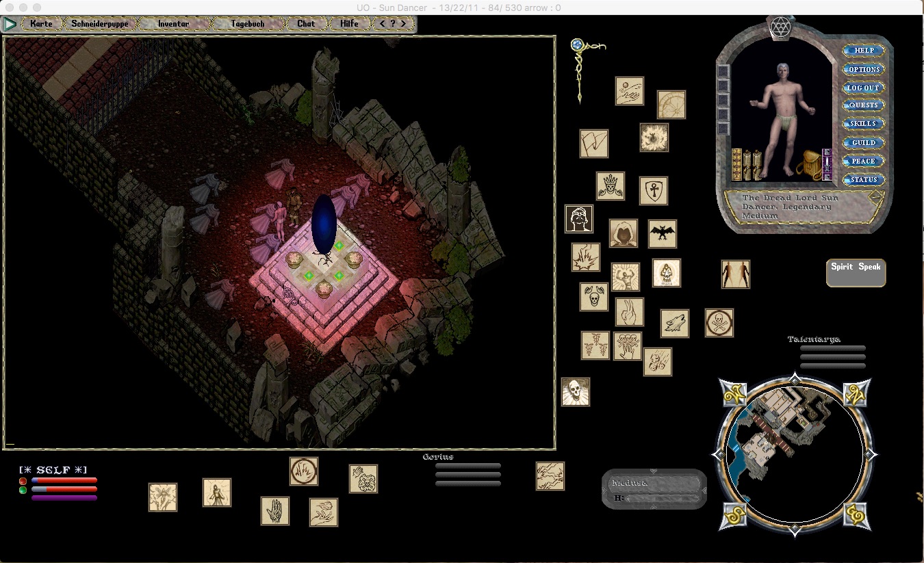Open the golden spellbook in paperdoll
Screen dimensions: 924x563
click(x=737, y=165)
